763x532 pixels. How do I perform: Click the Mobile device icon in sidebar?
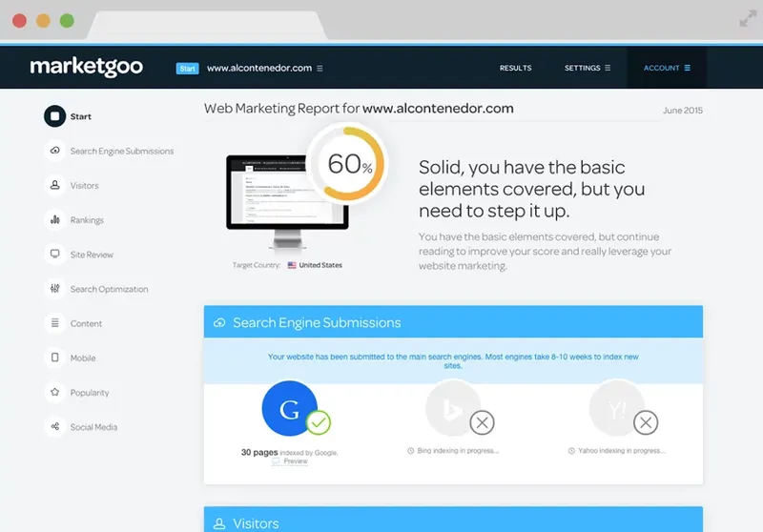coord(55,358)
